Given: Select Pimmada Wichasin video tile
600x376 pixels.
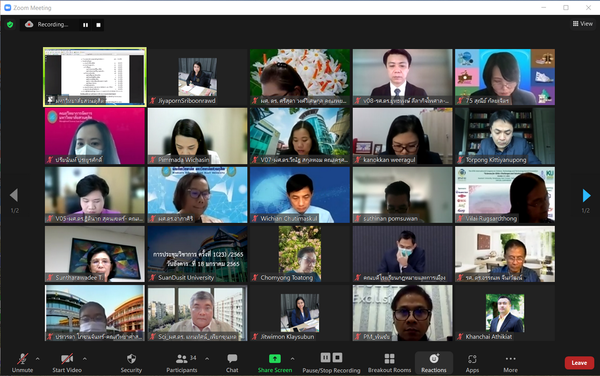Looking at the screenshot, I should tap(197, 136).
